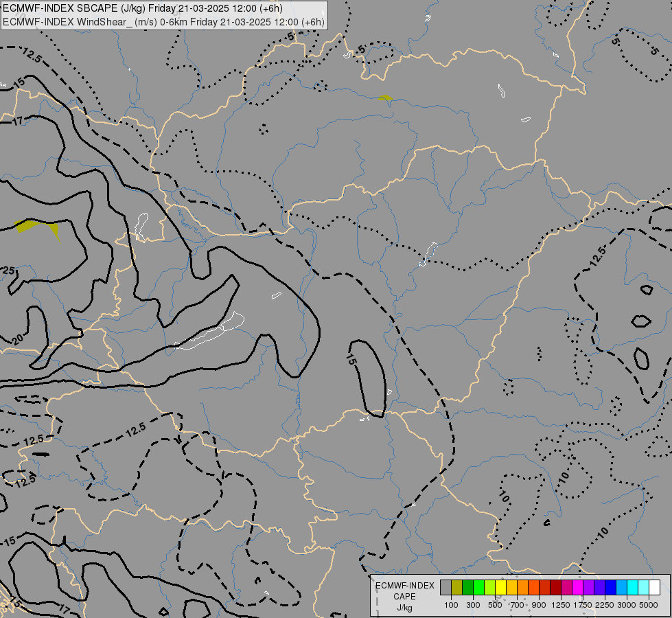Select the bright green CAPE legend swatch

click(478, 588)
